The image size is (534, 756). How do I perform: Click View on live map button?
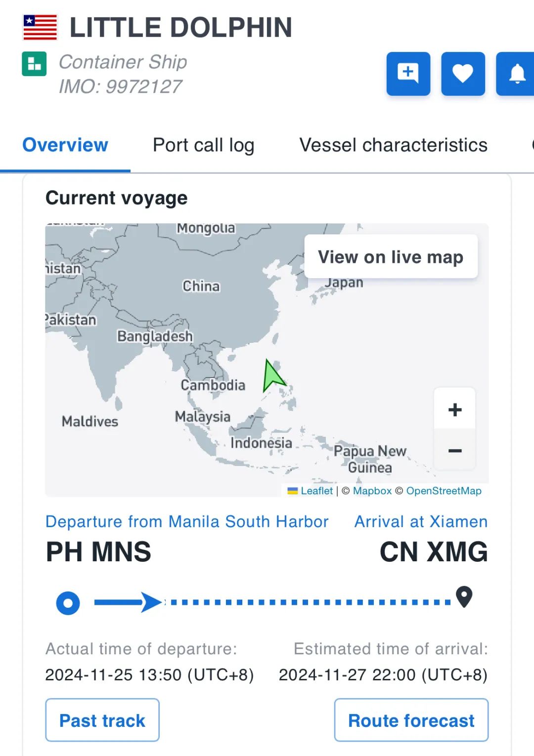click(391, 257)
